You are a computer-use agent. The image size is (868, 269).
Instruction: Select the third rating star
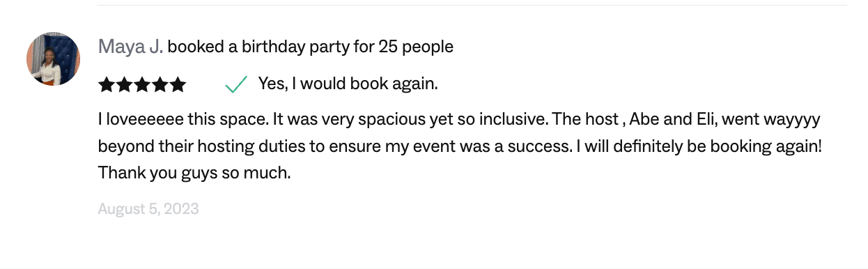coord(142,85)
